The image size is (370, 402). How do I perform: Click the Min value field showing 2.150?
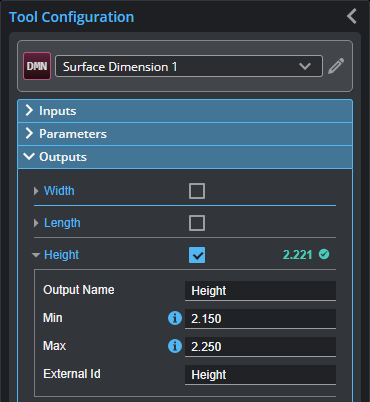pos(260,319)
